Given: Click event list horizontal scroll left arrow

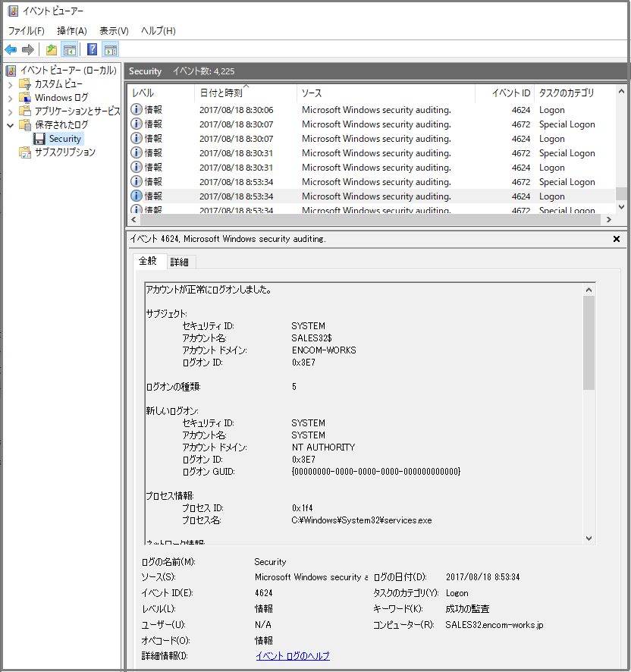Looking at the screenshot, I should point(133,219).
